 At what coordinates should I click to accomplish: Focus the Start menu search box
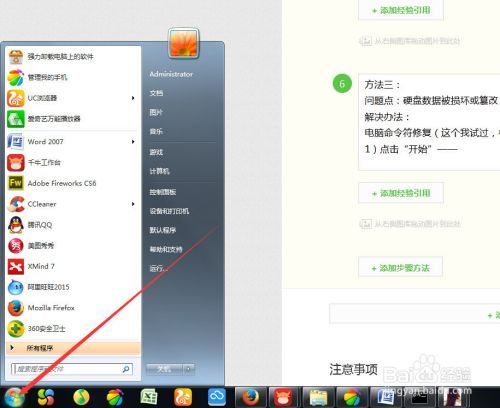click(x=72, y=369)
